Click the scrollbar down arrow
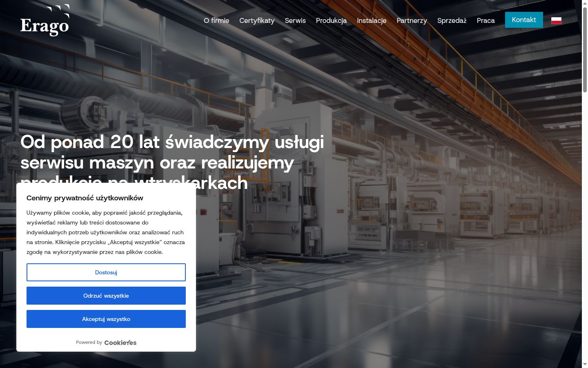 click(x=585, y=364)
